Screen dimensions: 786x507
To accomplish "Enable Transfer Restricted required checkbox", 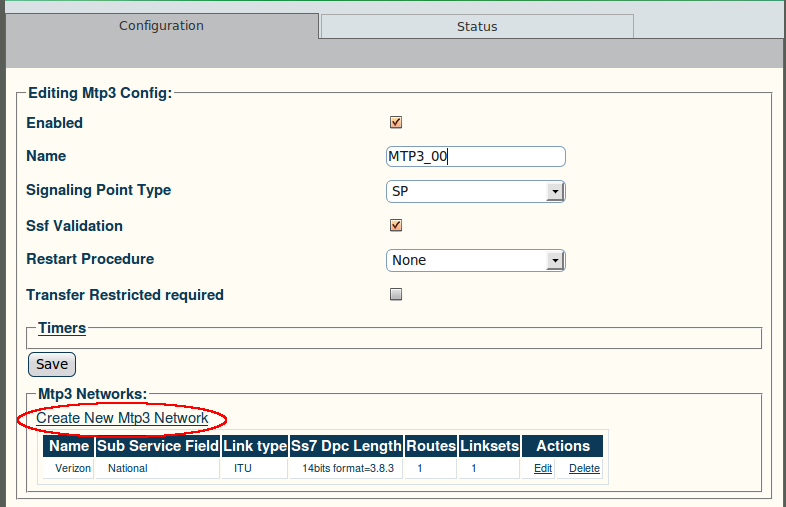I will pyautogui.click(x=396, y=294).
